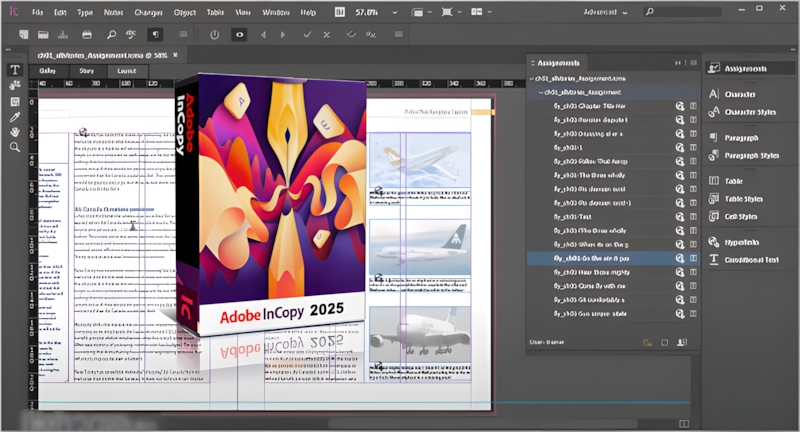
Task: Open the Table Styles dock icon
Action: [x=714, y=199]
